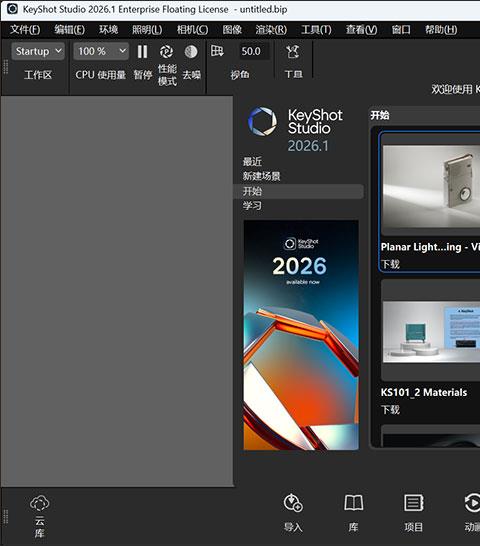The image size is (480, 546).
Task: Select the Planar Light thumbnail scene
Action: pyautogui.click(x=431, y=186)
